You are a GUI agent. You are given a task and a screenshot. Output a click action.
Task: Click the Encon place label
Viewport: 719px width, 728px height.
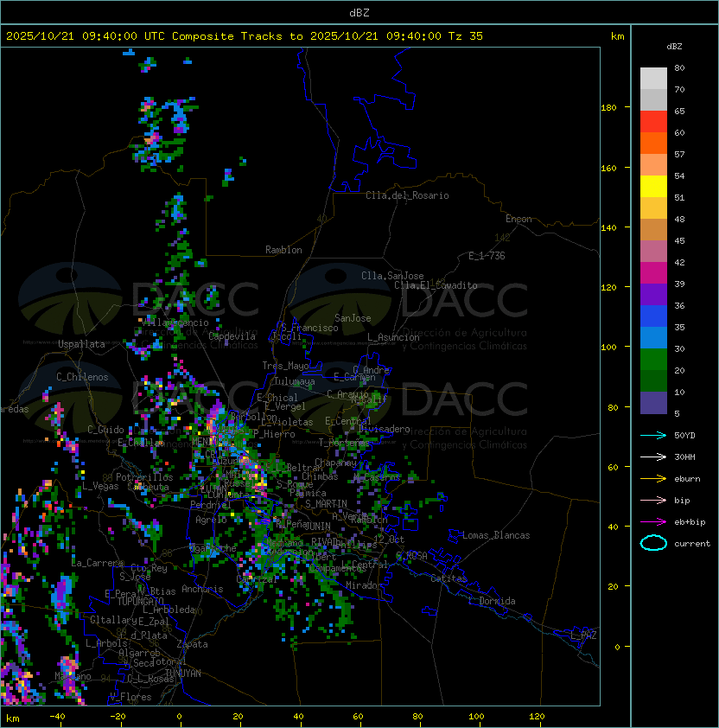coord(519,219)
